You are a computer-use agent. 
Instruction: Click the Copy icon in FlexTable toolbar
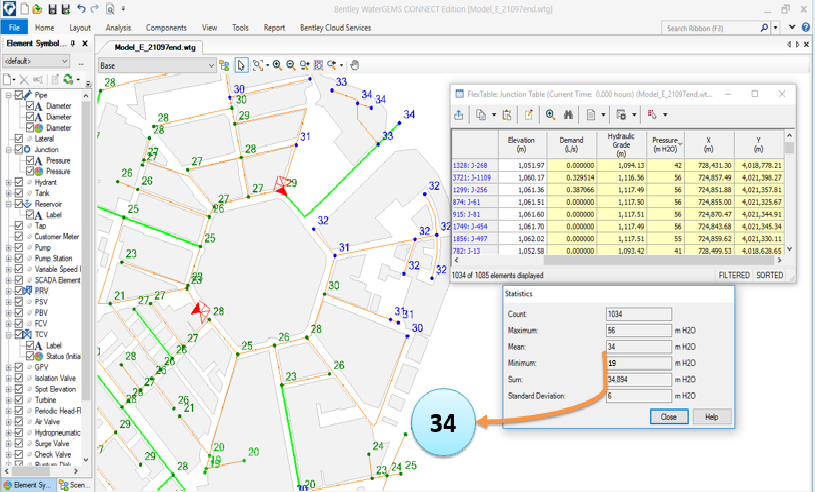tap(481, 115)
